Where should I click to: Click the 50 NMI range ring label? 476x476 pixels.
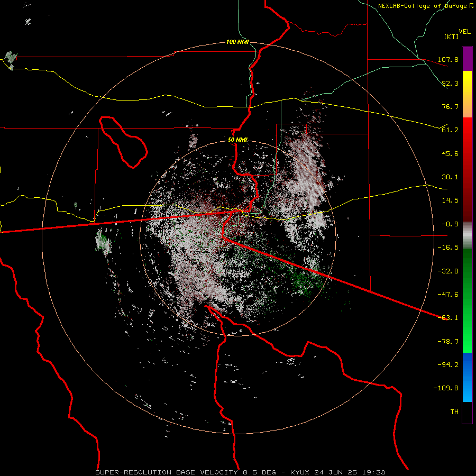pos(237,140)
